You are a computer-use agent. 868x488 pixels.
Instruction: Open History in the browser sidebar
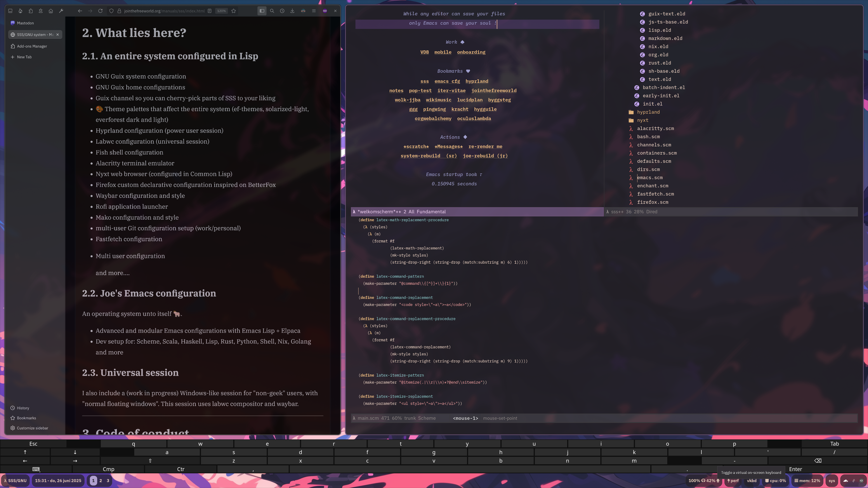20,408
